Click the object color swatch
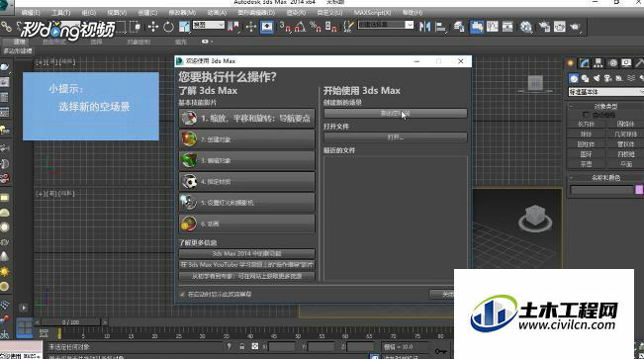The height and width of the screenshot is (359, 644). (x=639, y=189)
